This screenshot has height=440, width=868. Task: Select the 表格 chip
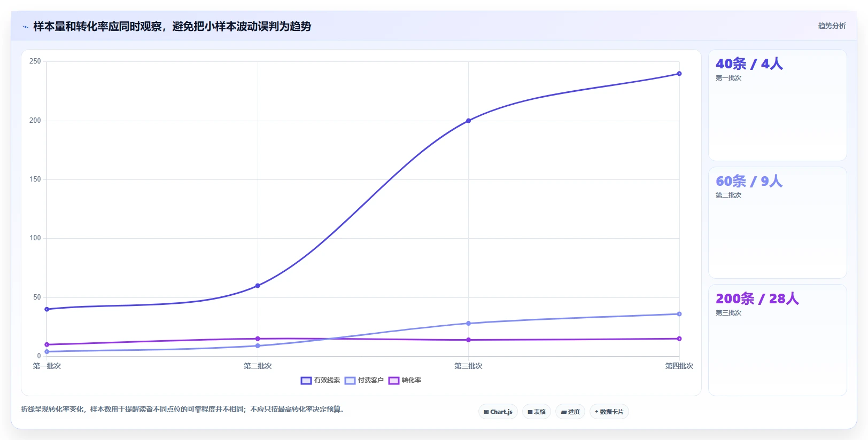pyautogui.click(x=537, y=412)
